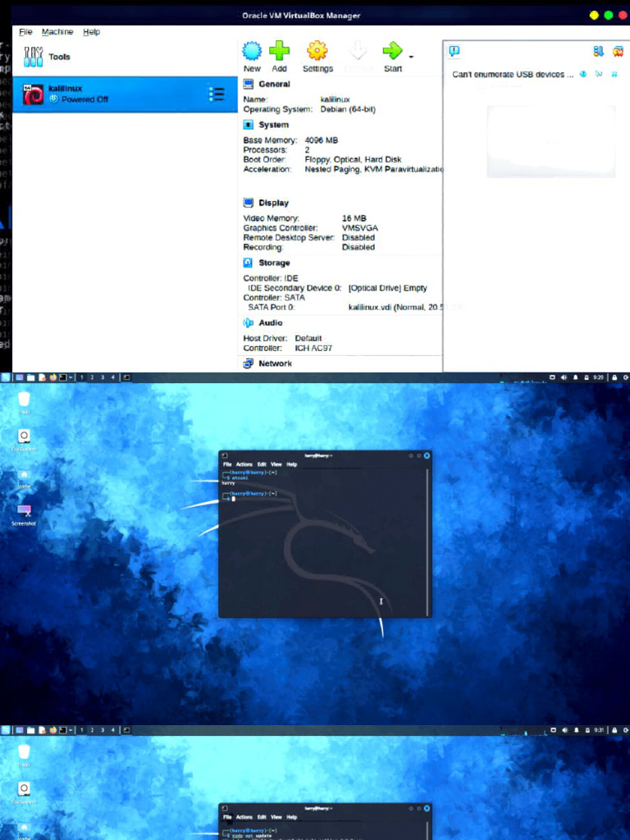
Task: Open the View menu in terminal
Action: click(x=276, y=464)
